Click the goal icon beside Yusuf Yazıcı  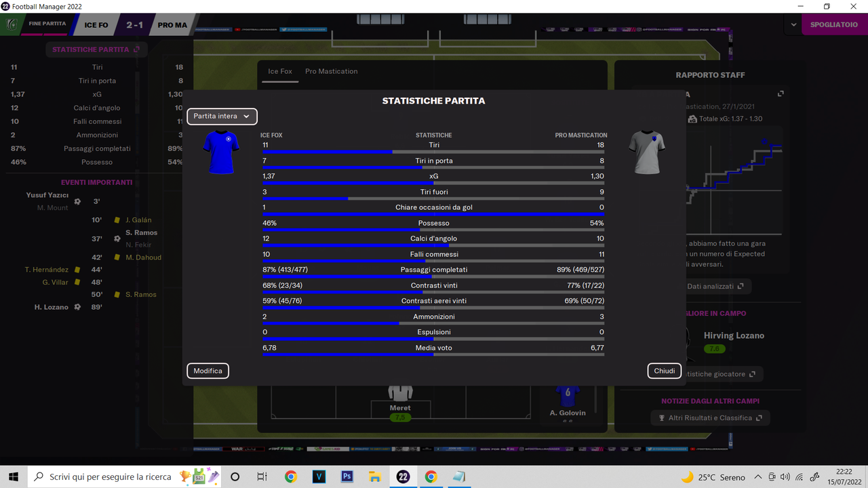pos(77,201)
